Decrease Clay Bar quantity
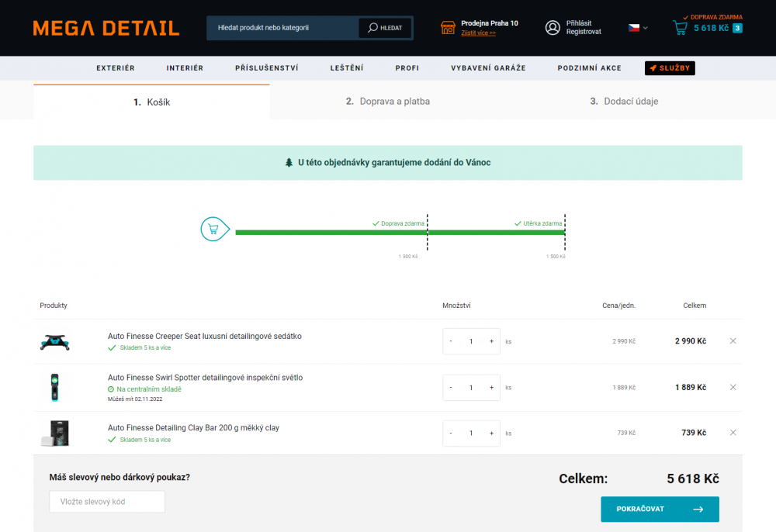 [451, 433]
